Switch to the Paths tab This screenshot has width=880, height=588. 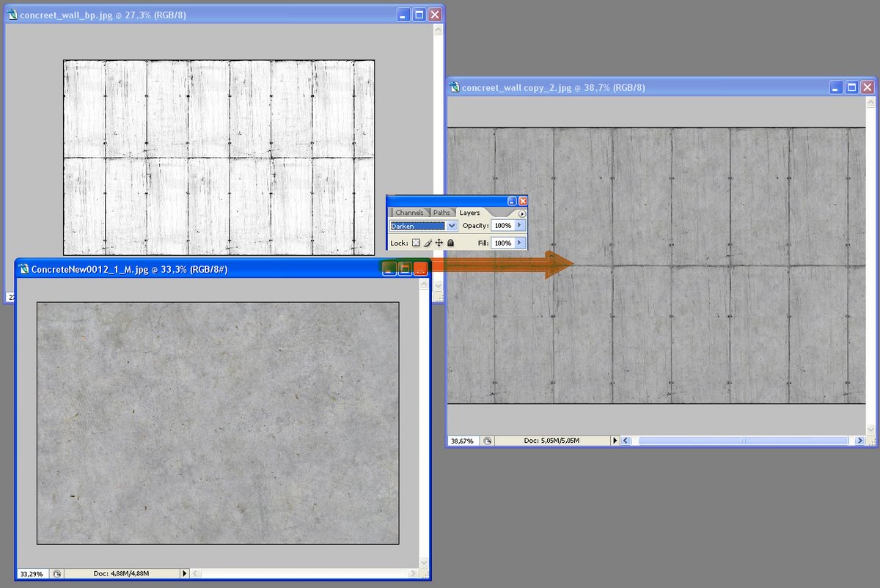coord(441,213)
